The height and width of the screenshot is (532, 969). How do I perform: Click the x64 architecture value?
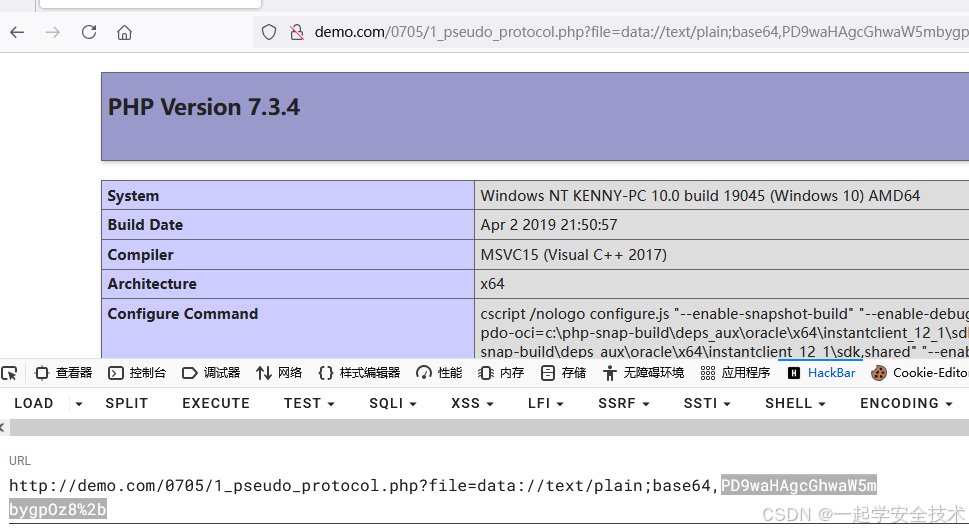[493, 284]
